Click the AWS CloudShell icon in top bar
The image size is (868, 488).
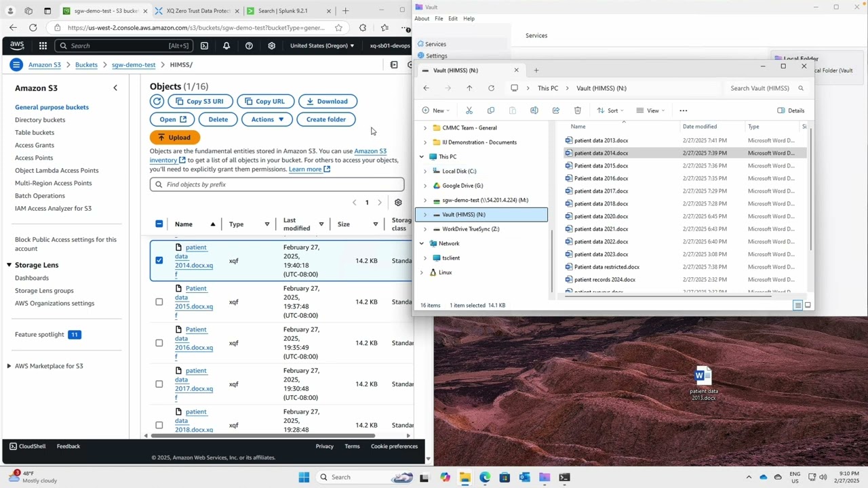pyautogui.click(x=204, y=46)
